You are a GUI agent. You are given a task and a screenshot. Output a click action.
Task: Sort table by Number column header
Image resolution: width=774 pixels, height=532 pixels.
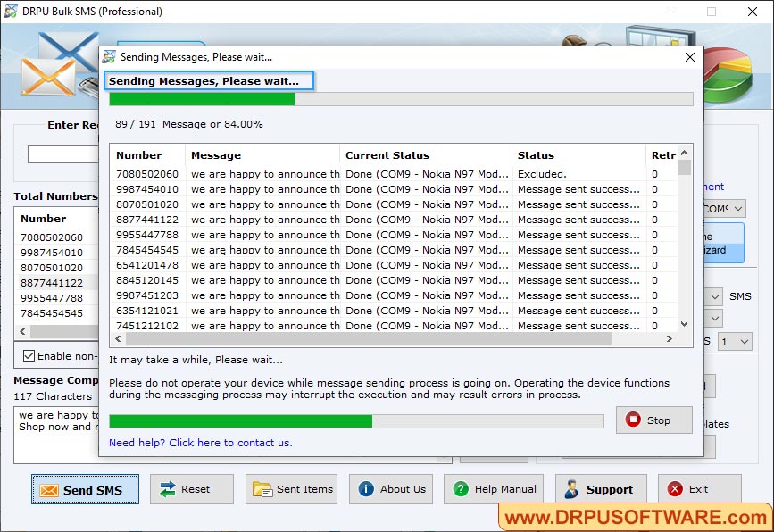click(x=147, y=155)
